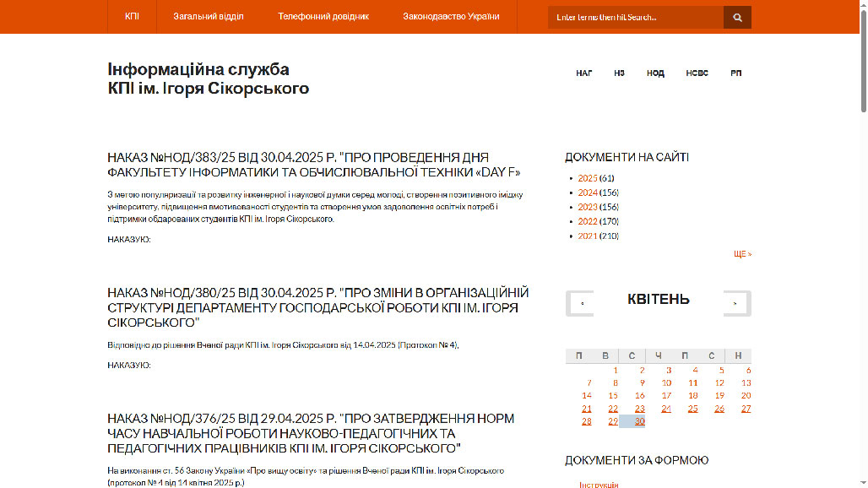Go to previous month in calendar
The width and height of the screenshot is (868, 488).
[580, 303]
